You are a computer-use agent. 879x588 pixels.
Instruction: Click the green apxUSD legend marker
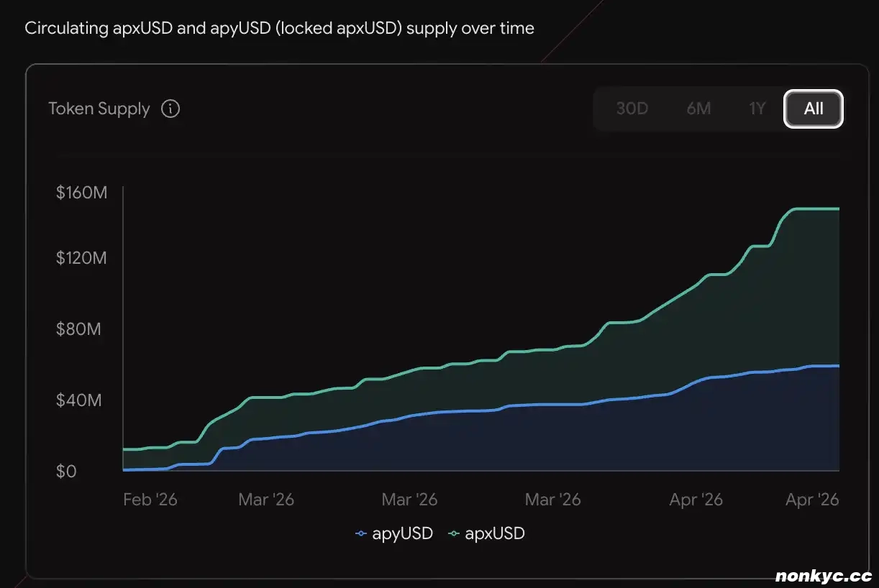tap(454, 533)
